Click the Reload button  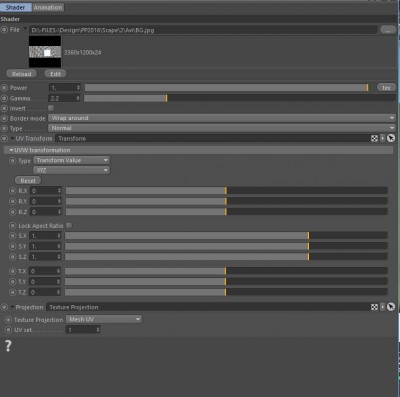(x=22, y=74)
